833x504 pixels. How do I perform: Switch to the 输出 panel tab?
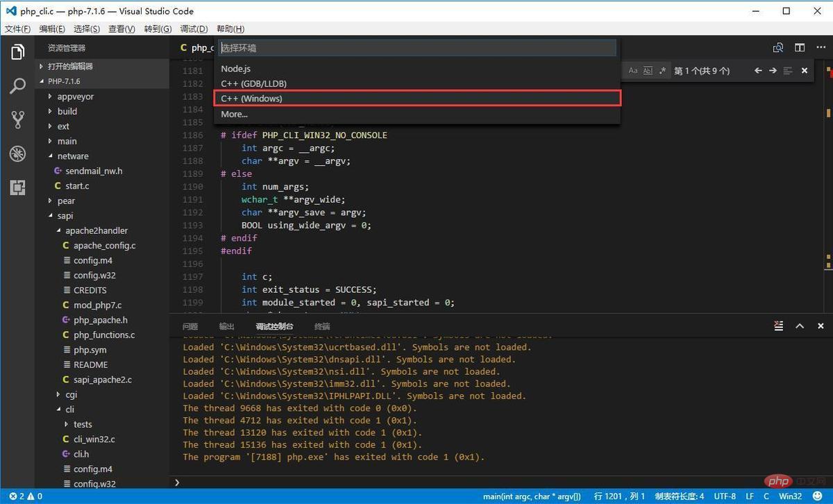227,326
